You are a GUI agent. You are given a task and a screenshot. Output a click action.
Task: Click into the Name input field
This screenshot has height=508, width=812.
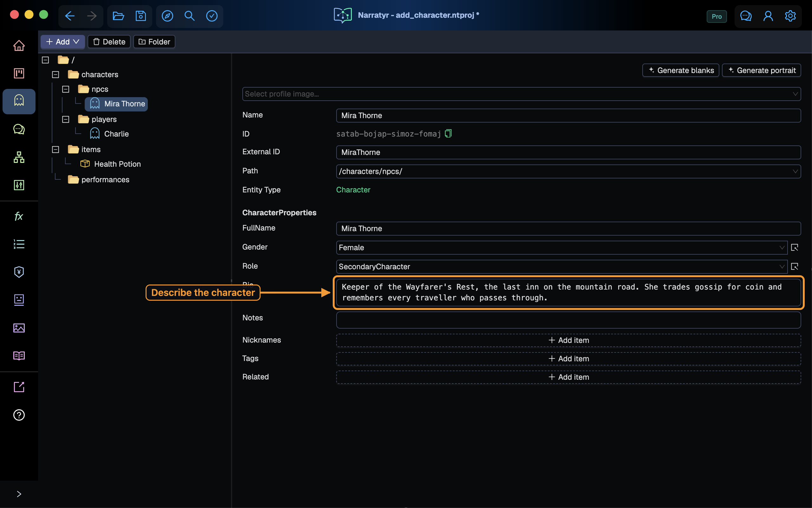pos(568,116)
